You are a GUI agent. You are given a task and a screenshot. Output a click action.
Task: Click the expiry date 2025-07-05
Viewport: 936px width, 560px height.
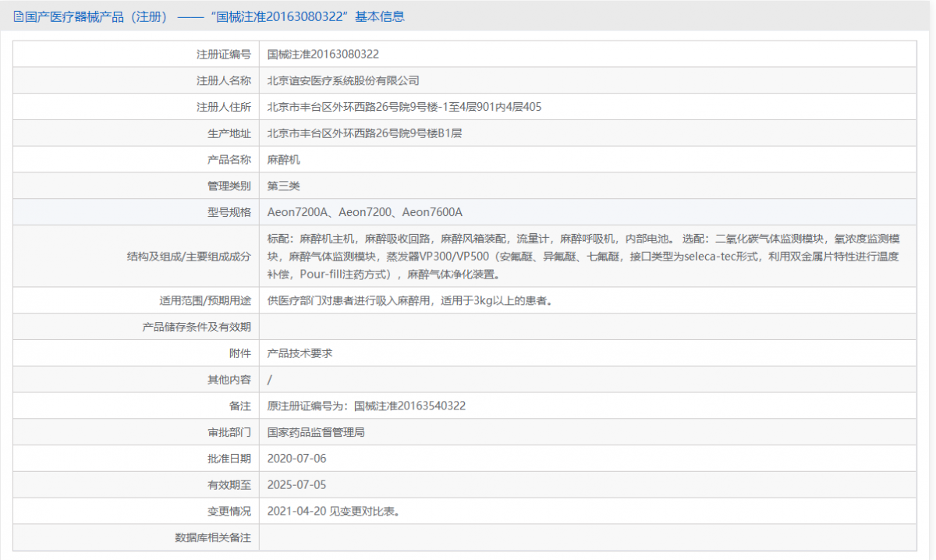tap(296, 485)
